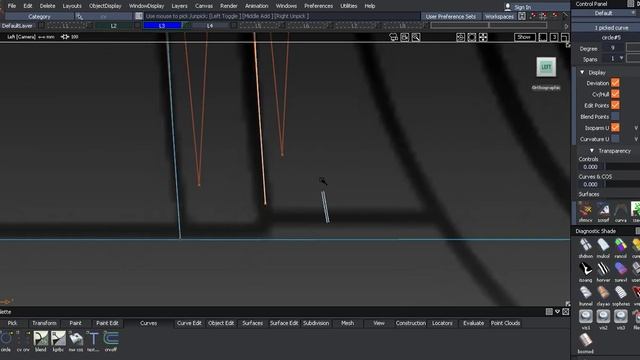Collapse the Display section
Viewport: 640px width, 360px height.
pyautogui.click(x=582, y=72)
